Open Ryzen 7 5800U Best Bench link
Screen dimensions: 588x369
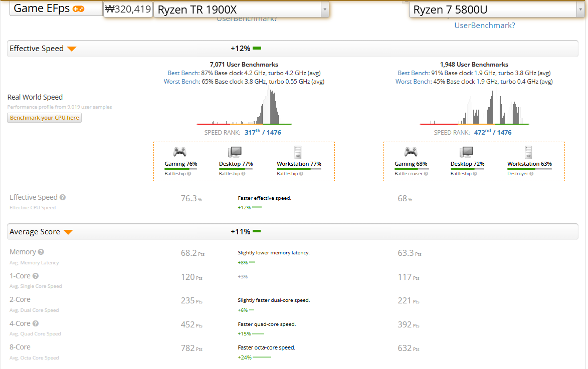point(413,73)
